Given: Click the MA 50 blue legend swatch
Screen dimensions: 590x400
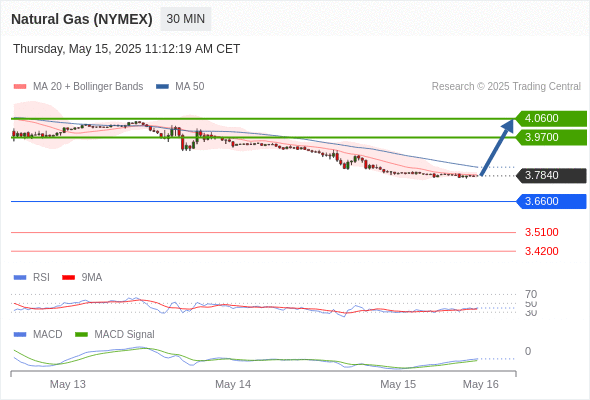Looking at the screenshot, I should 162,87.
